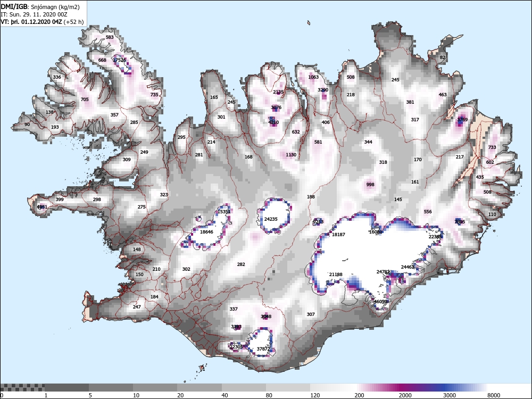Click the value 307 on the map
This screenshot has height=399, width=532.
point(311,314)
